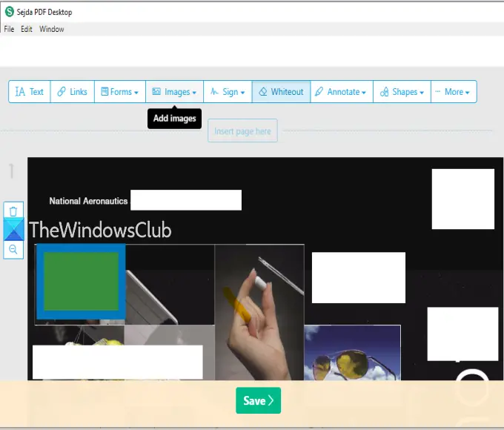Open the Annotate dropdown
The width and height of the screenshot is (504, 430).
342,92
